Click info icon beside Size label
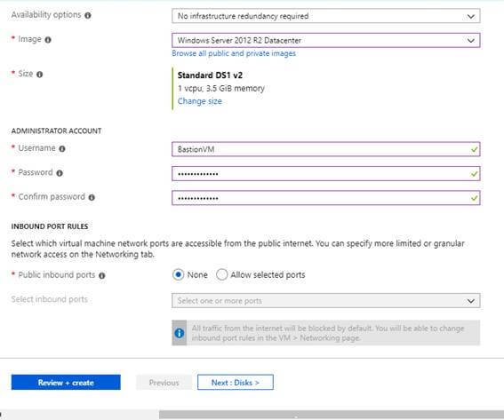 [x=39, y=75]
